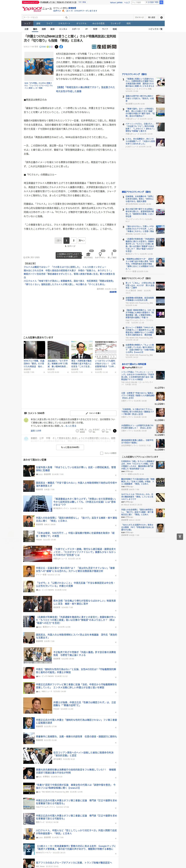Select the スポーツ category tab
The image size is (186, 868).
click(x=76, y=29)
